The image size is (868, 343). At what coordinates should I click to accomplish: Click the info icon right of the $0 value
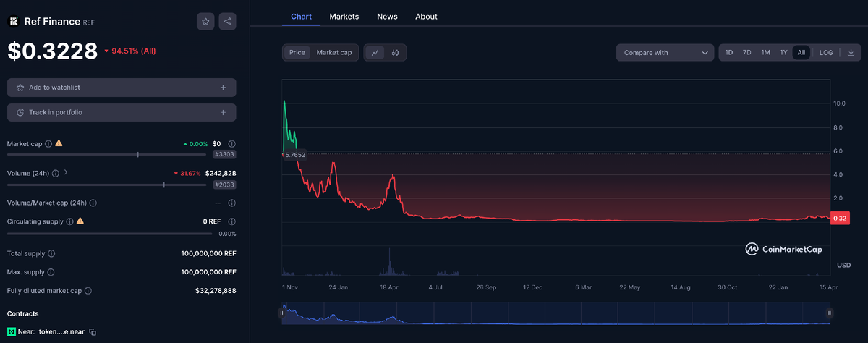(231, 143)
